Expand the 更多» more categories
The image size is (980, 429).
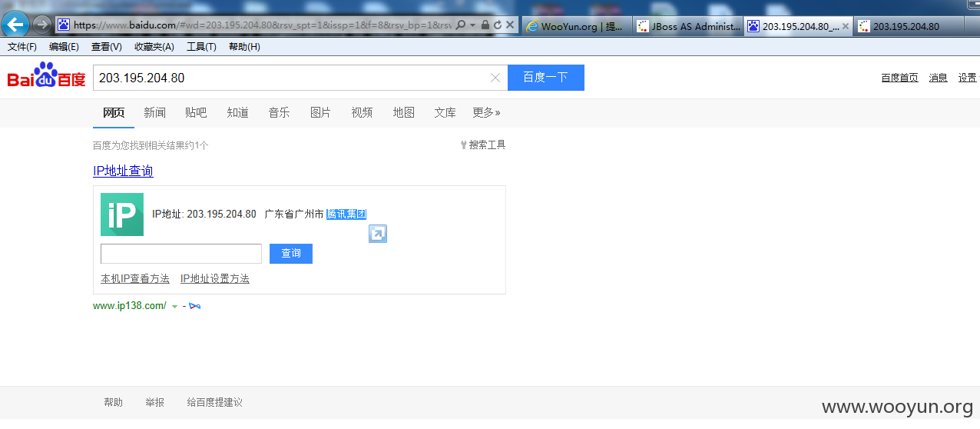[486, 112]
